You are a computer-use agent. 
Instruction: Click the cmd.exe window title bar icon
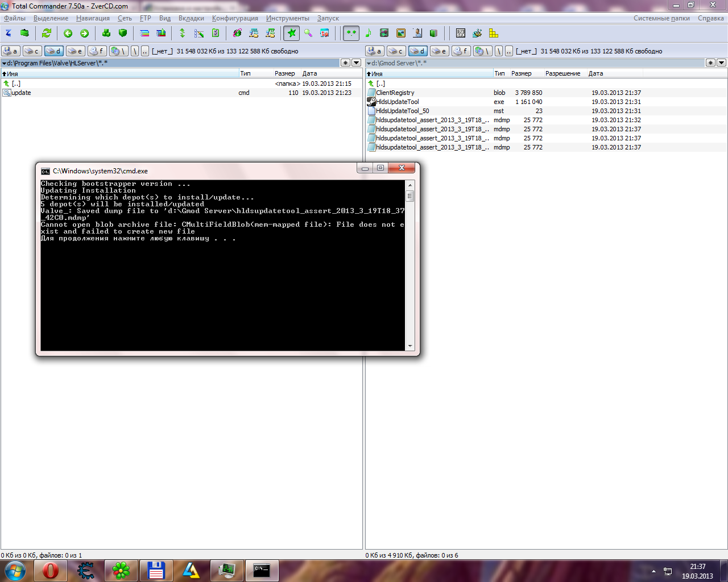click(45, 171)
